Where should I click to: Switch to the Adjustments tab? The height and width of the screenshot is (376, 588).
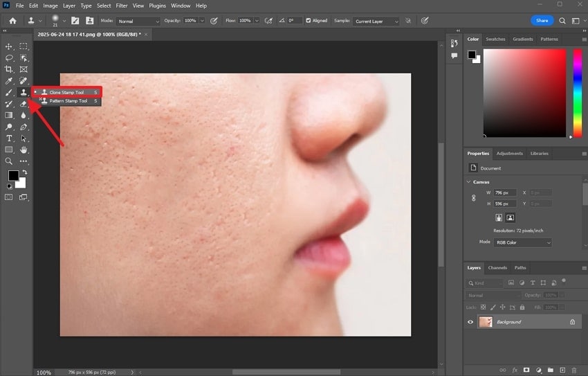point(509,154)
